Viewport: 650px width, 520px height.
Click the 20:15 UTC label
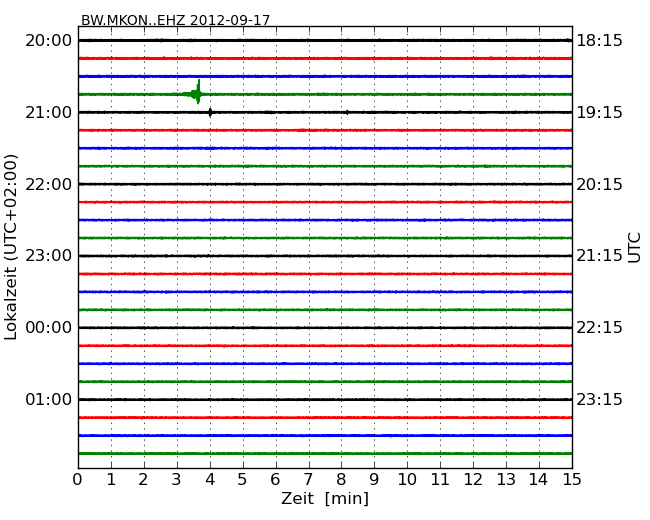click(599, 184)
